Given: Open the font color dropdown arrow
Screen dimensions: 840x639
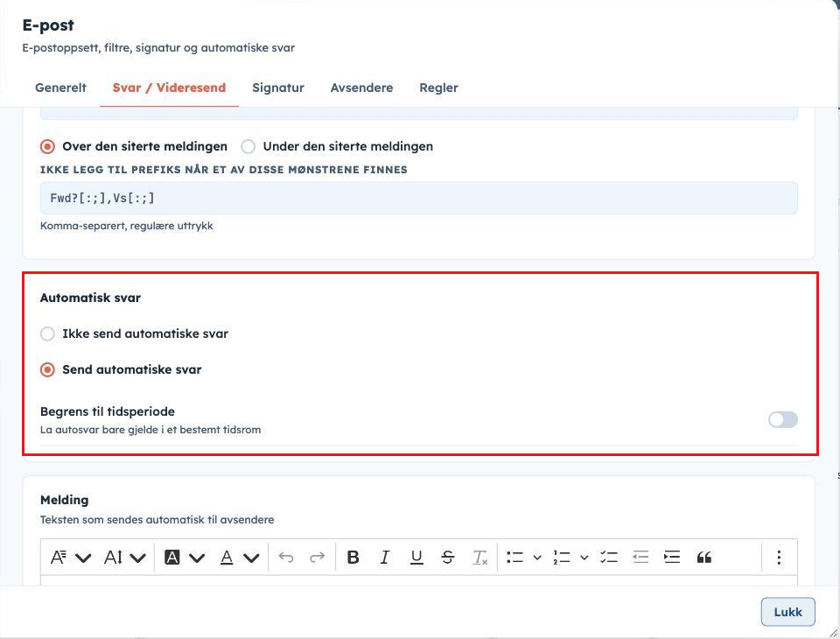Looking at the screenshot, I should coord(251,558).
